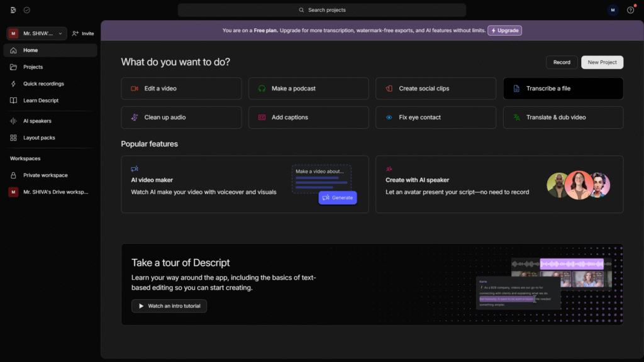Screen dimensions: 644x362
Task: Click the Take a tour of Descript heading
Action: [180, 263]
